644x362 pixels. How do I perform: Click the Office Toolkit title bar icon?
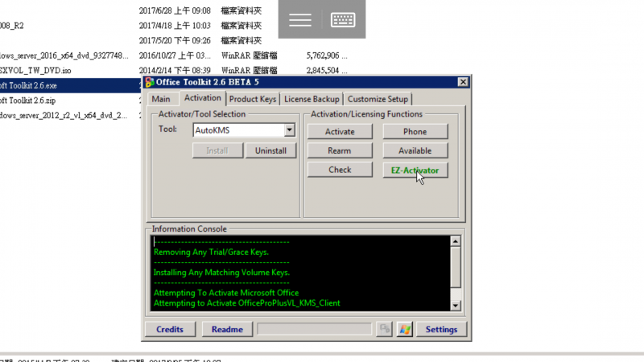[150, 83]
